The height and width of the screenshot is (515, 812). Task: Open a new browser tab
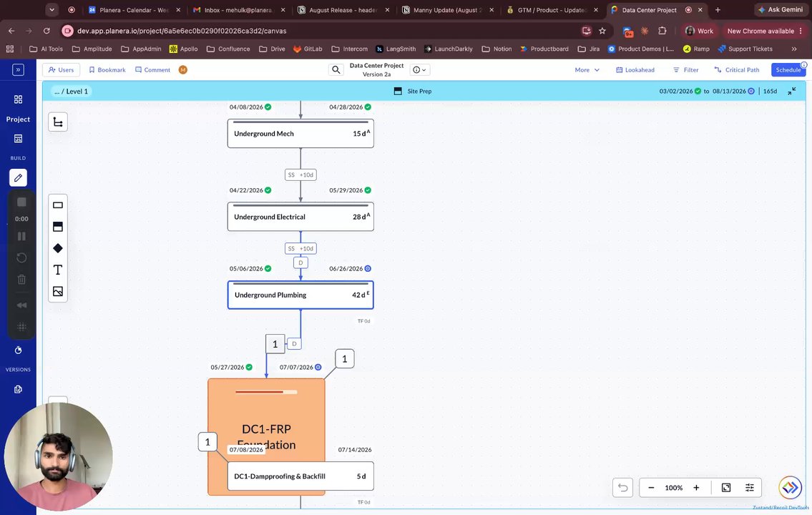click(x=718, y=10)
